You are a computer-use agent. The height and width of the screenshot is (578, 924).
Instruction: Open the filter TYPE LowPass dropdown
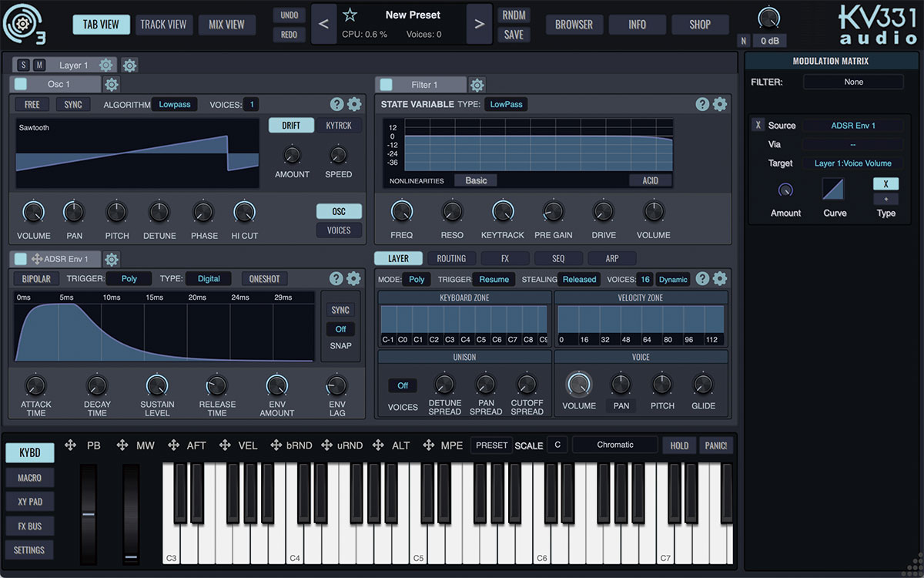pos(506,105)
